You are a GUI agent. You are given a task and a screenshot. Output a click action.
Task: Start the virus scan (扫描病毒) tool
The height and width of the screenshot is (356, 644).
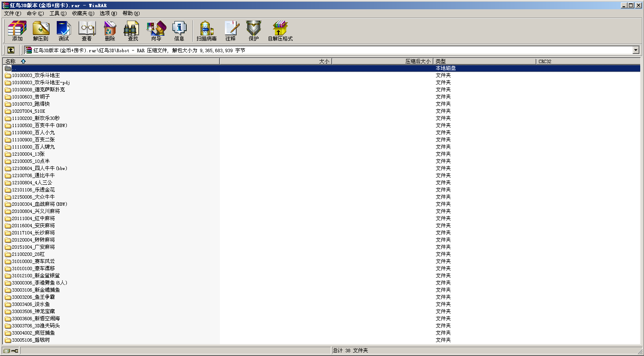point(206,31)
